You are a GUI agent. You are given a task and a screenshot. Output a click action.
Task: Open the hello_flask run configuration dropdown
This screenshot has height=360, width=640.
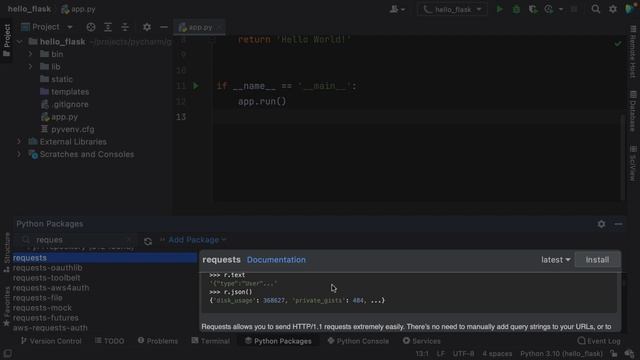point(452,9)
